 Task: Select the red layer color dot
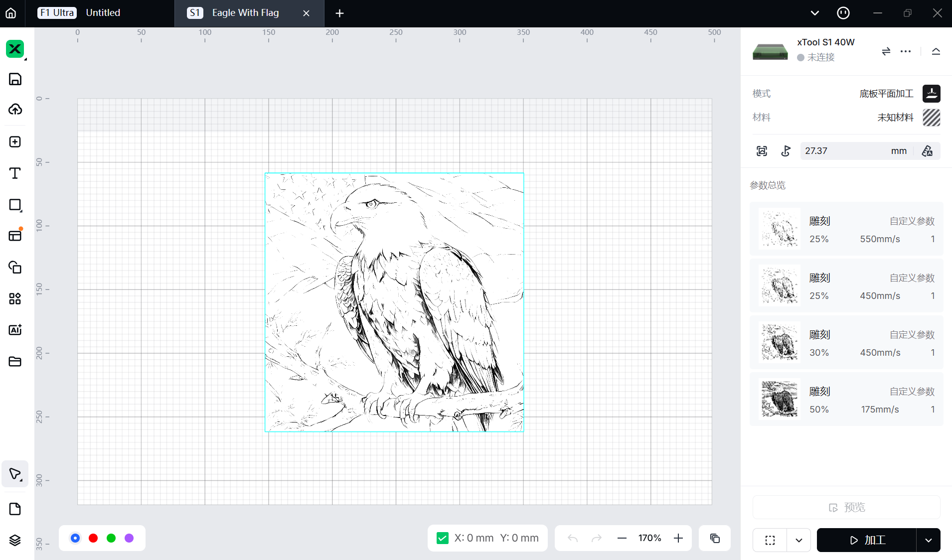pyautogui.click(x=93, y=538)
